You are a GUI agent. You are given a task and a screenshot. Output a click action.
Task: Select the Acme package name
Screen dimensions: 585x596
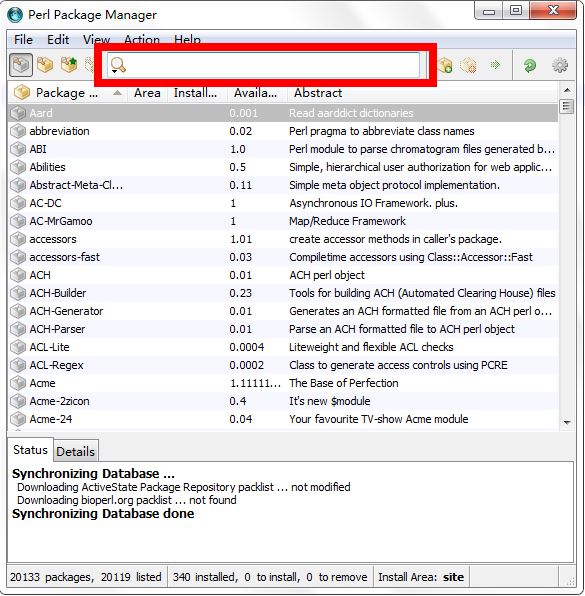point(42,383)
